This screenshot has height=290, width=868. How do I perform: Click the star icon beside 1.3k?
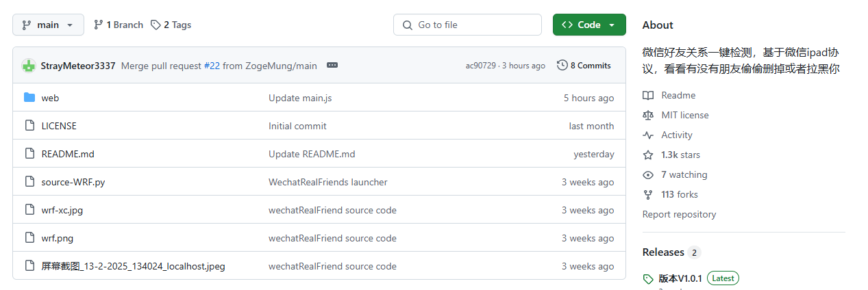[x=648, y=155]
